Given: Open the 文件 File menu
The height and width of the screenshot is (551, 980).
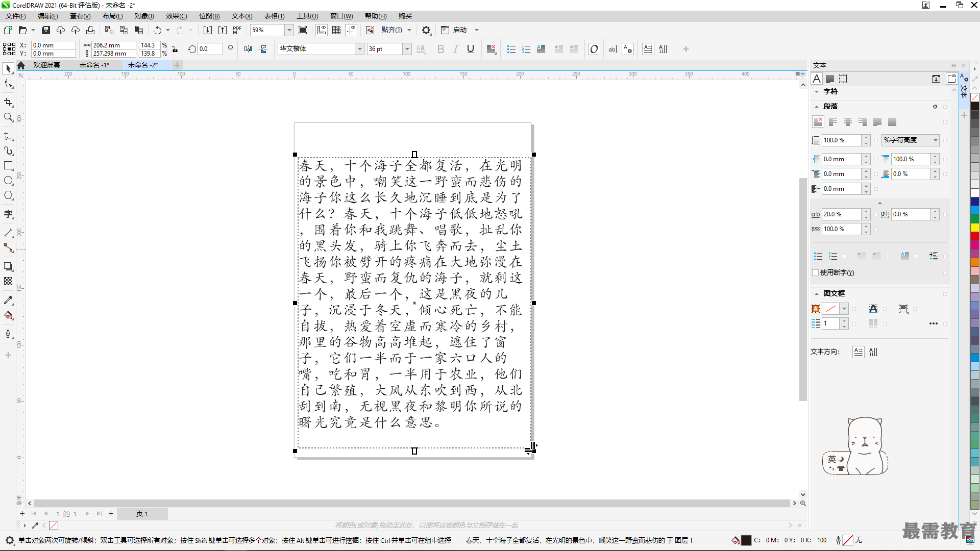Looking at the screenshot, I should pos(15,16).
